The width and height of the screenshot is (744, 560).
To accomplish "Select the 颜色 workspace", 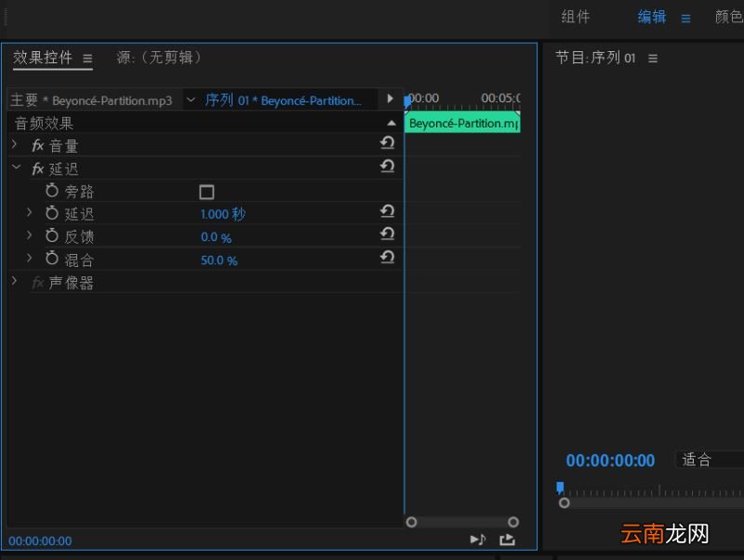I will [729, 17].
